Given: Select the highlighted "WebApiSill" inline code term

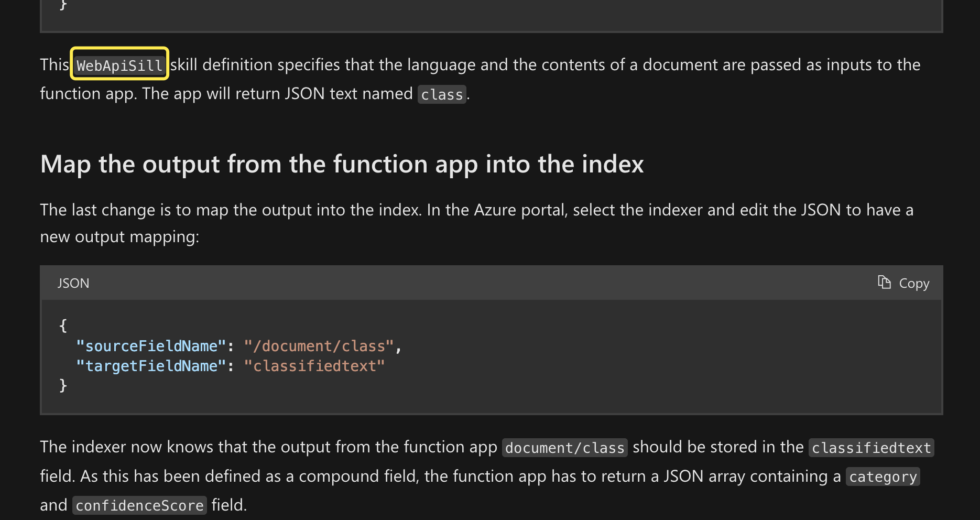Looking at the screenshot, I should (x=119, y=64).
